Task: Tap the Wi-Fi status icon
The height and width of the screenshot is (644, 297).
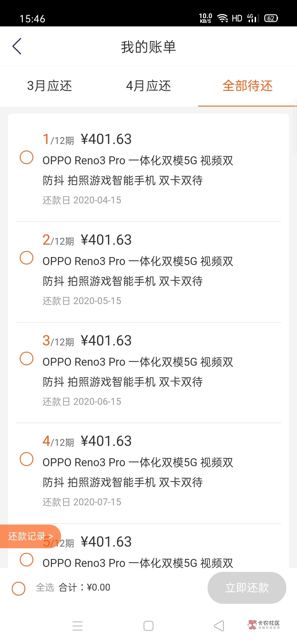Action: coord(222,18)
